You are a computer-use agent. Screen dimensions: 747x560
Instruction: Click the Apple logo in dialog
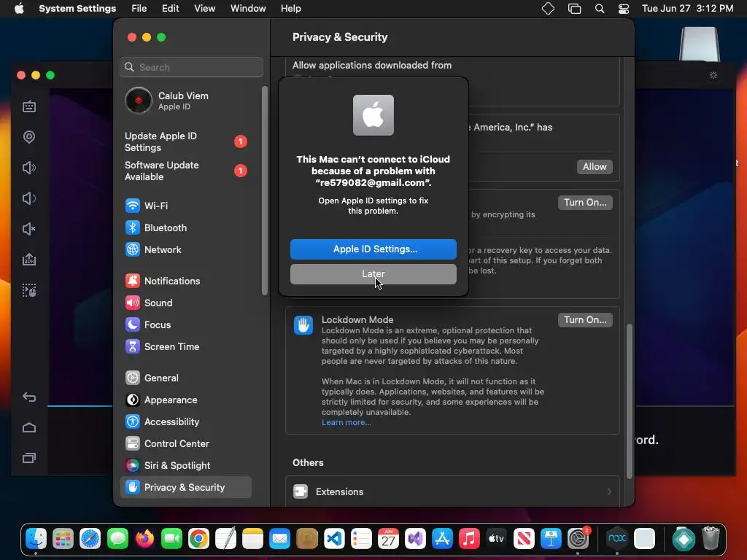(373, 115)
